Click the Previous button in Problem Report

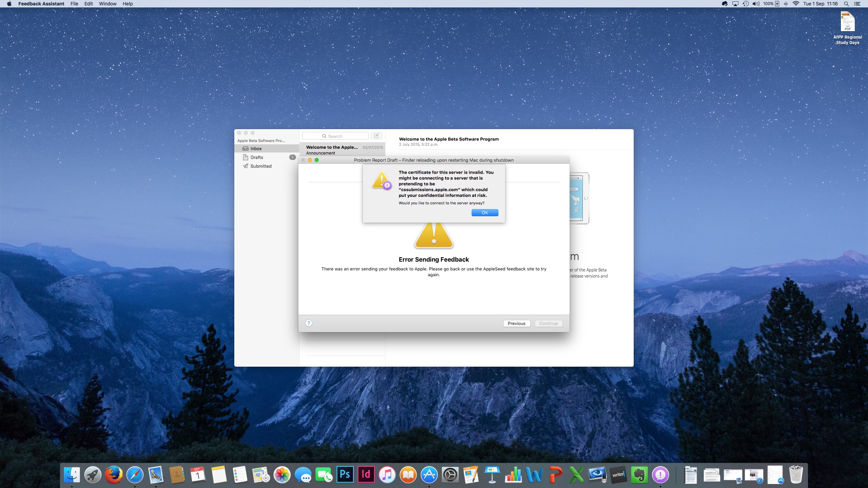click(x=516, y=323)
